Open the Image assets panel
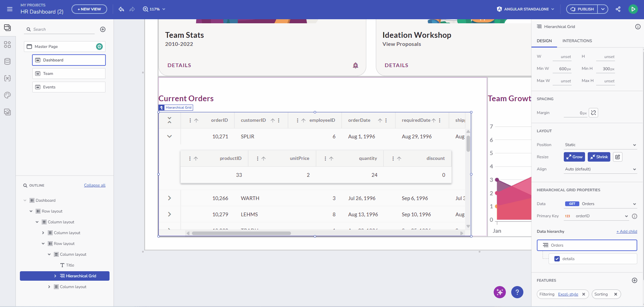The height and width of the screenshot is (307, 644). (7, 112)
